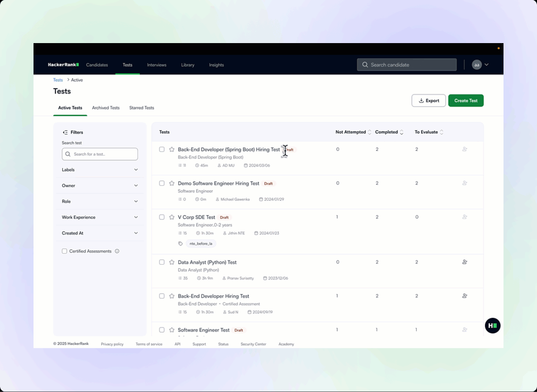Screen dimensions: 537x392
Task: Open the Privacy policy footer link
Action: pos(112,344)
